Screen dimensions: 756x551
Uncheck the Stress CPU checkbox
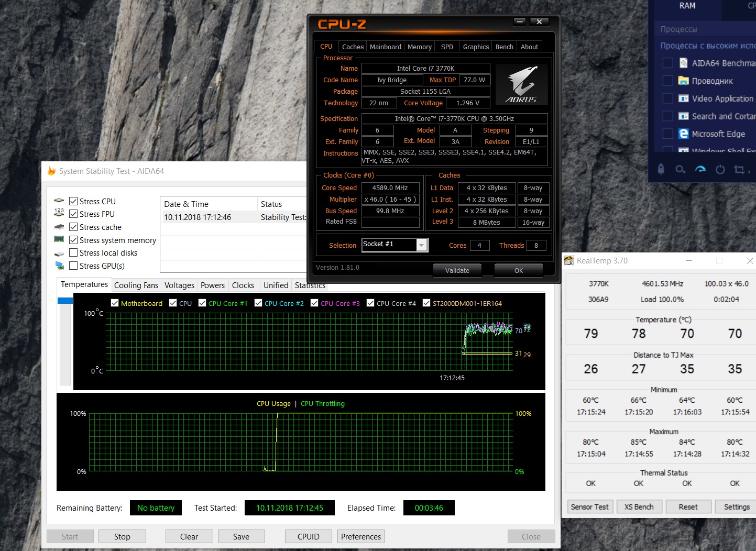coord(73,201)
